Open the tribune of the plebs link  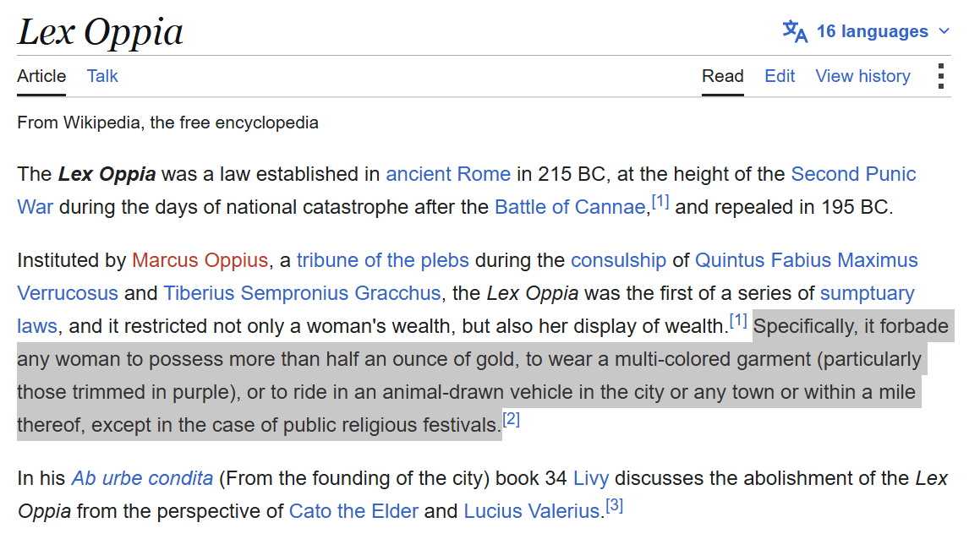(382, 260)
